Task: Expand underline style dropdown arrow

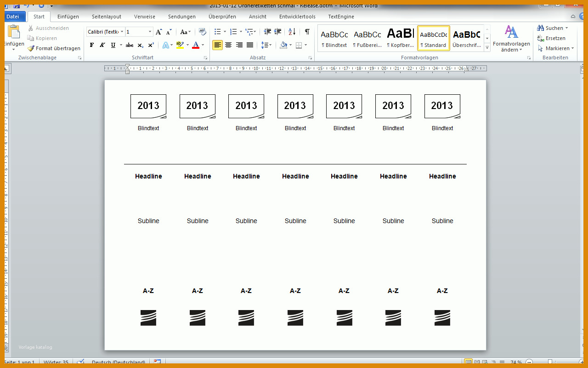Action: (121, 45)
